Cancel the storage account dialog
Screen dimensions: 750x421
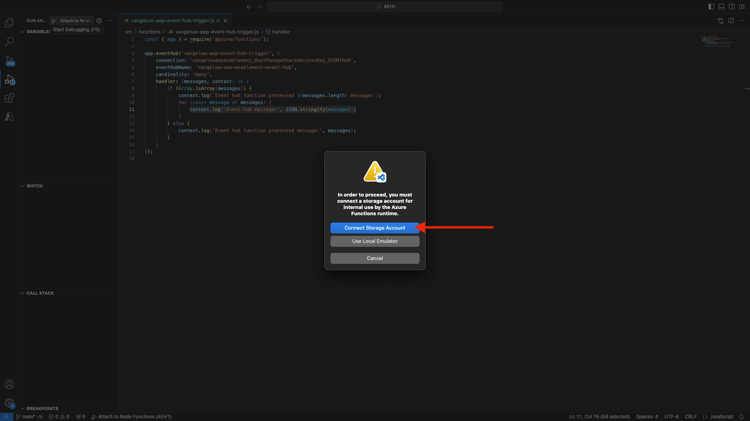tap(375, 258)
